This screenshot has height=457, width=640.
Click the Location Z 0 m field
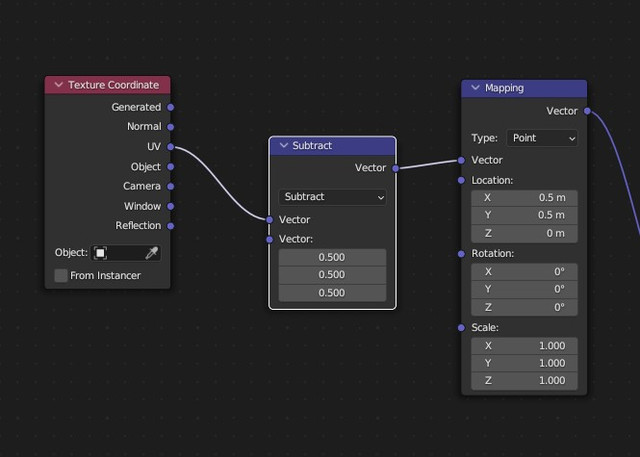[x=524, y=233]
